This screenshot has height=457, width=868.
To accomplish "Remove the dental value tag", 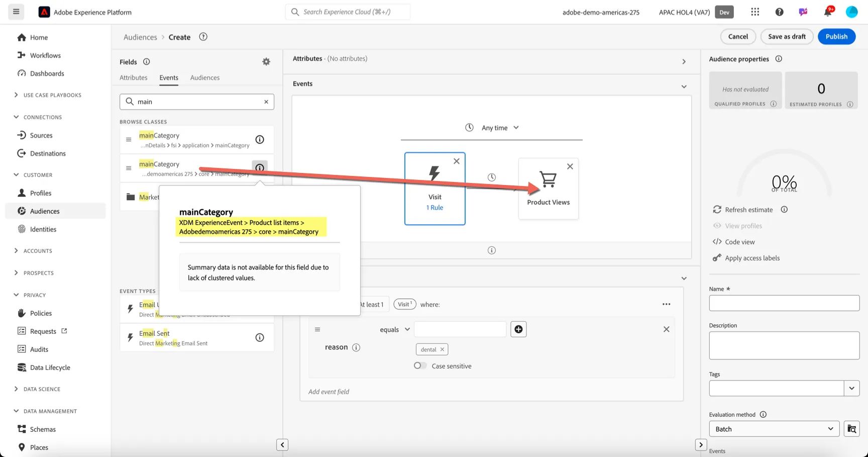I will 442,349.
